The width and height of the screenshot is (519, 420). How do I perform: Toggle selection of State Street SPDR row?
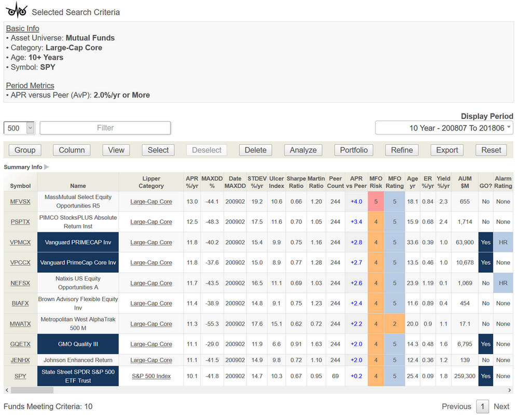pos(78,376)
